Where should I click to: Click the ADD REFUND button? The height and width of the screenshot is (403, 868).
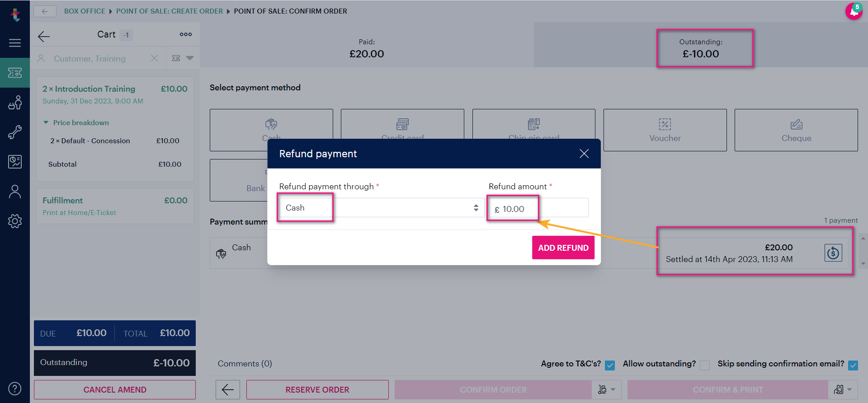[x=563, y=248]
